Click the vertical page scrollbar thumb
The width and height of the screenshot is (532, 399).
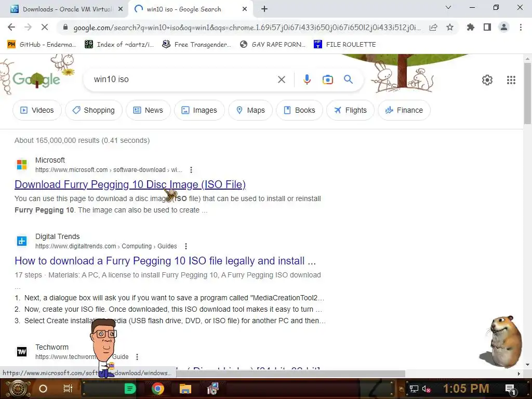[x=527, y=94]
